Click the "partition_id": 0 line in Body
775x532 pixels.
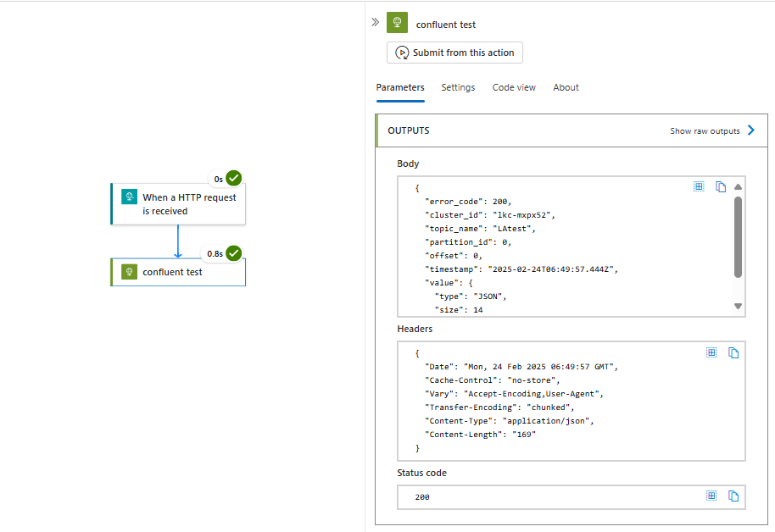point(467,242)
